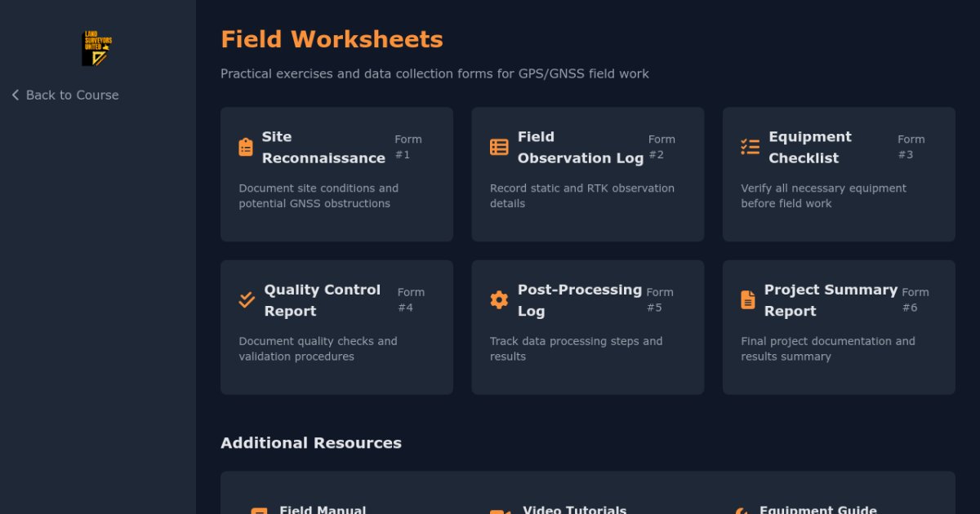The height and width of the screenshot is (514, 980).
Task: Open the Field Observation Log title
Action: pyautogui.click(x=580, y=148)
